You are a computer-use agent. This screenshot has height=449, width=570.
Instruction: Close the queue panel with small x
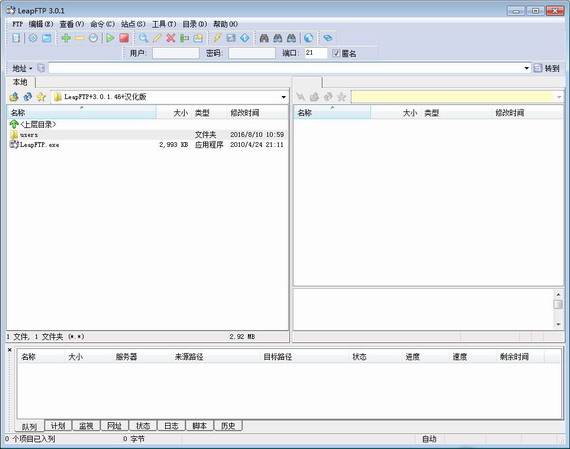10,350
